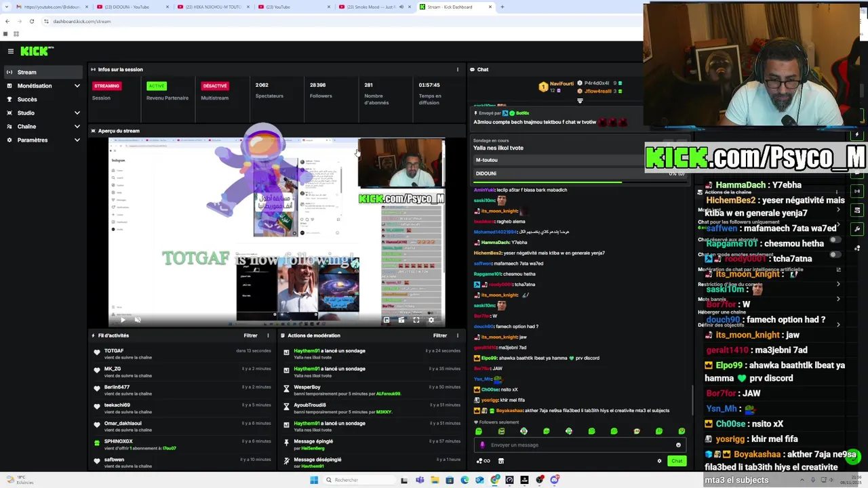Image resolution: width=868 pixels, height=488 pixels.
Task: Click the poll countdown progress bar
Action: pos(581,182)
